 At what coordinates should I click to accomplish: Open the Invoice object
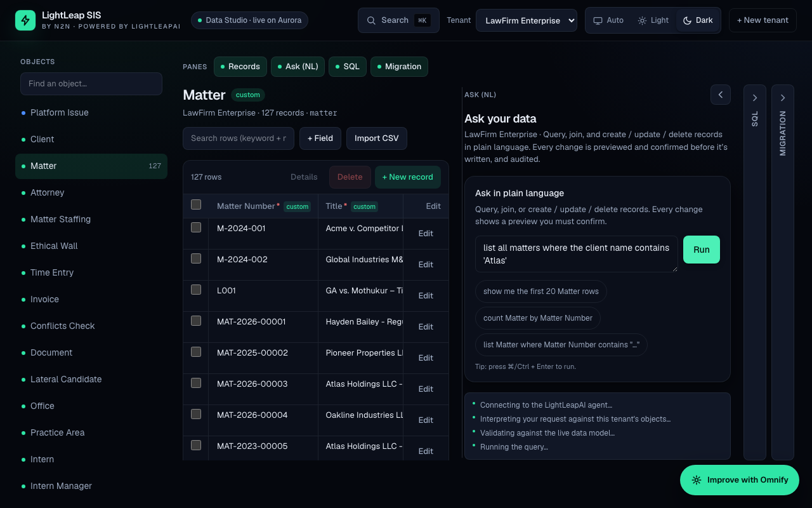pos(91,299)
